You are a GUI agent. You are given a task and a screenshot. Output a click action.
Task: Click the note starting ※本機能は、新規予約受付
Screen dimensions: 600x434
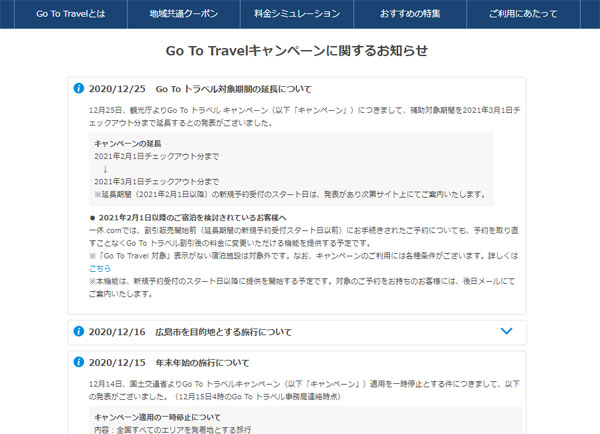click(x=302, y=287)
